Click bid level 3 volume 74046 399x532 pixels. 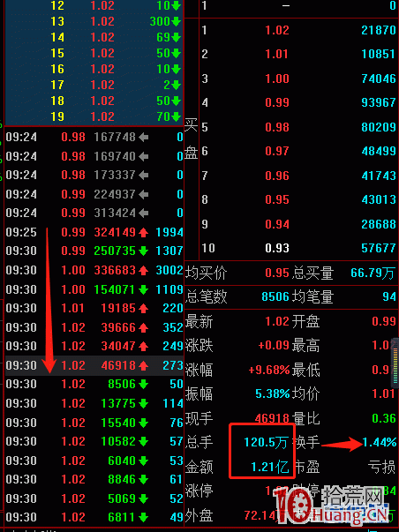pyautogui.click(x=379, y=79)
